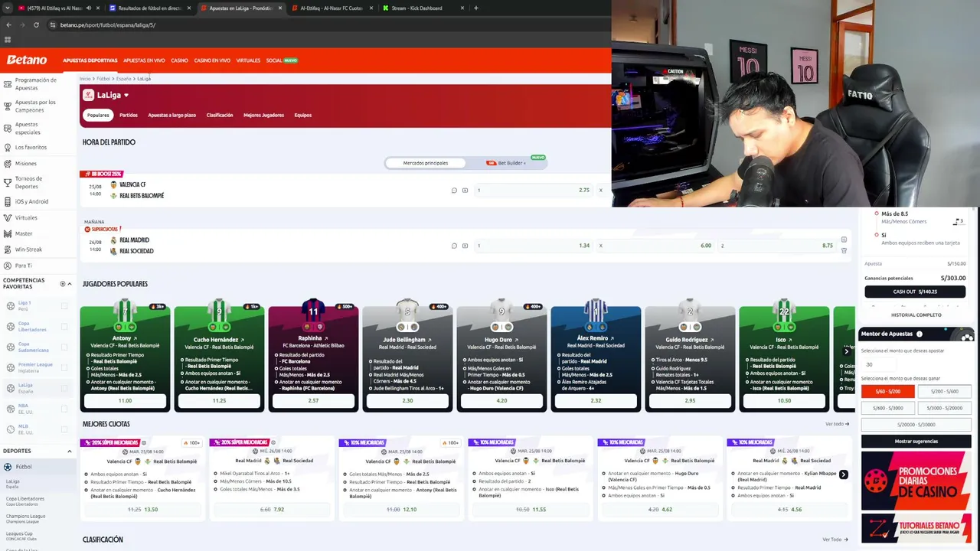Click the Antony 11.00 odds button
The height and width of the screenshot is (551, 980).
pyautogui.click(x=125, y=400)
